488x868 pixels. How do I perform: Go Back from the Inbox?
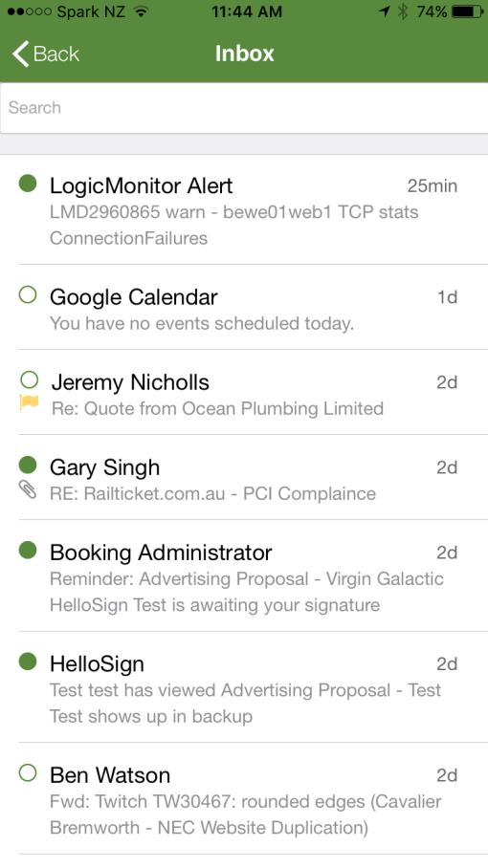(x=45, y=54)
